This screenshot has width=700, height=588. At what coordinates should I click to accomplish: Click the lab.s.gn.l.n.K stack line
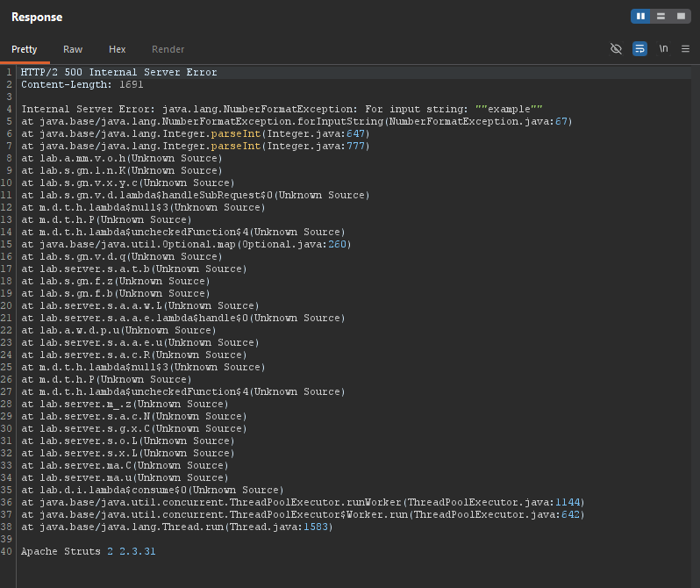coord(121,170)
